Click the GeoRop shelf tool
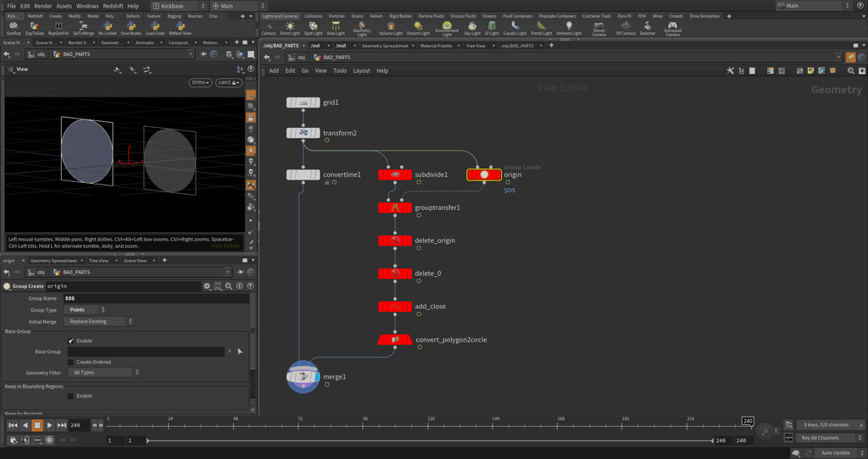This screenshot has height=459, width=868. pos(14,28)
